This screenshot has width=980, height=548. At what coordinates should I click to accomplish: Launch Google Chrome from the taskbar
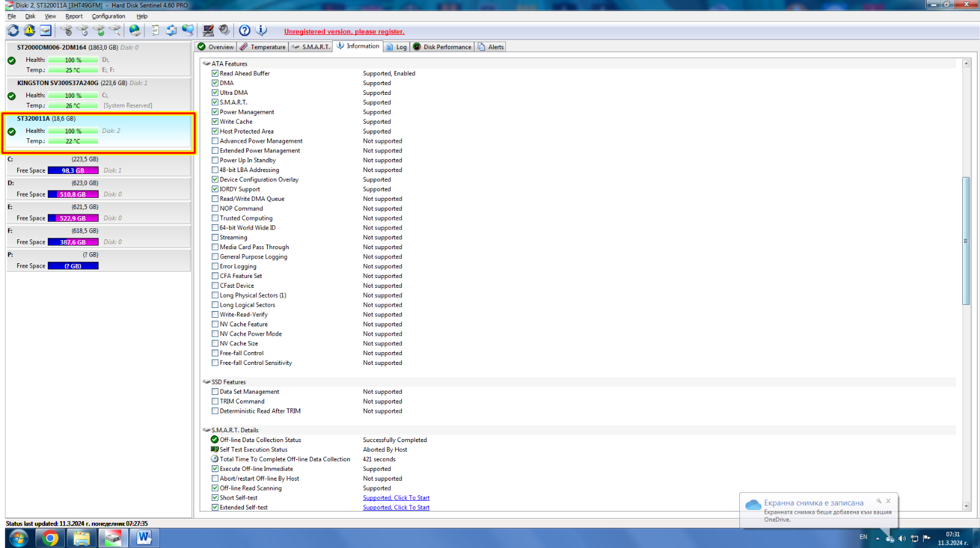point(51,538)
